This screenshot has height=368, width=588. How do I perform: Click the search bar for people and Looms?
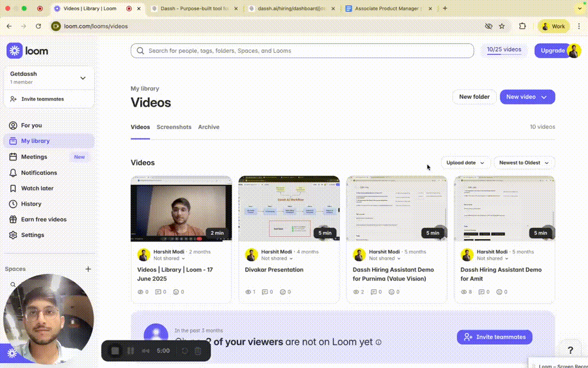[x=302, y=51]
